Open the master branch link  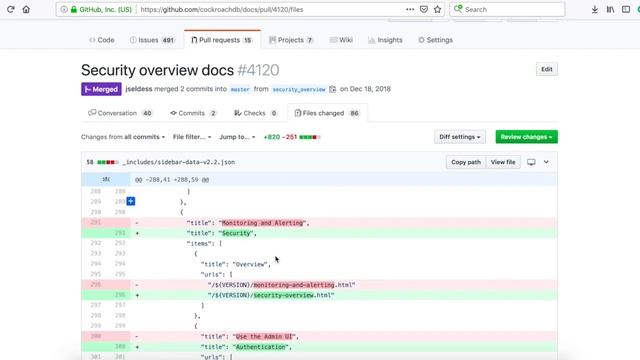click(240, 89)
